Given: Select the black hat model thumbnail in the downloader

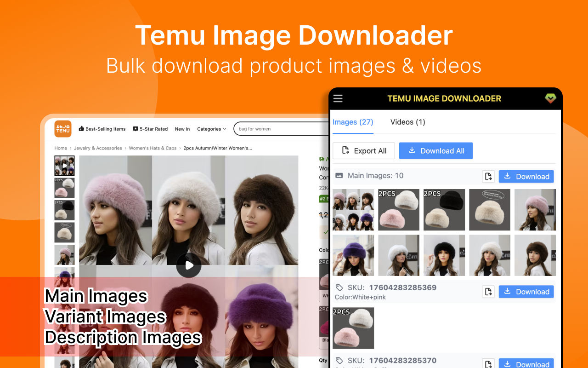Looking at the screenshot, I should [x=444, y=255].
